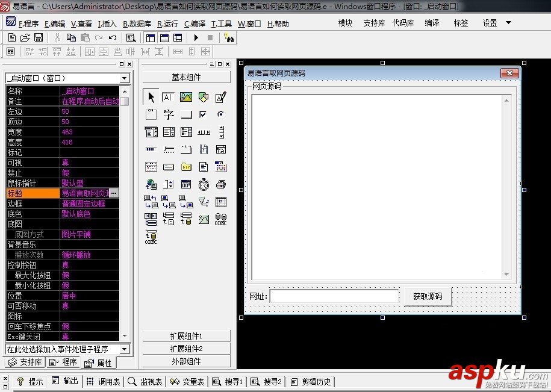Select the timer stopwatch component icon
The width and height of the screenshot is (551, 392).
click(x=204, y=184)
